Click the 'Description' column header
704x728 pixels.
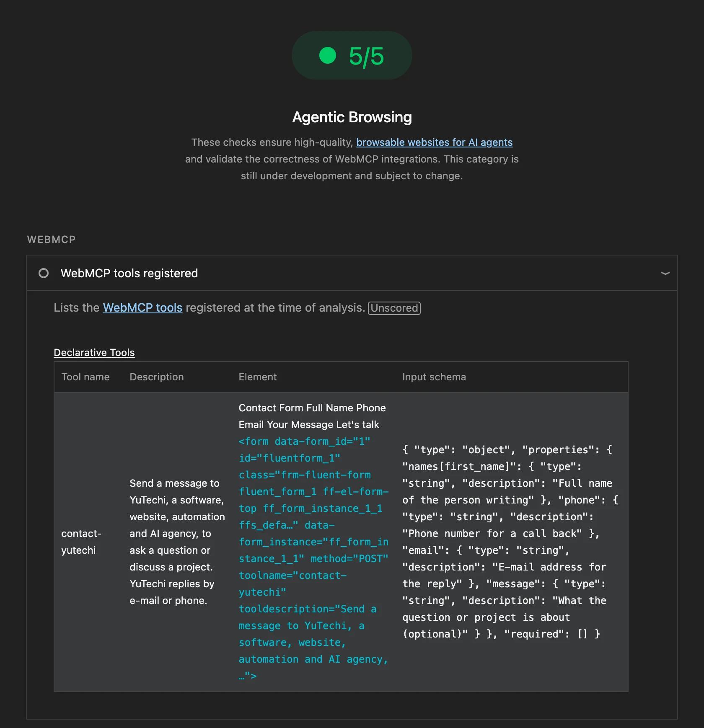(157, 377)
